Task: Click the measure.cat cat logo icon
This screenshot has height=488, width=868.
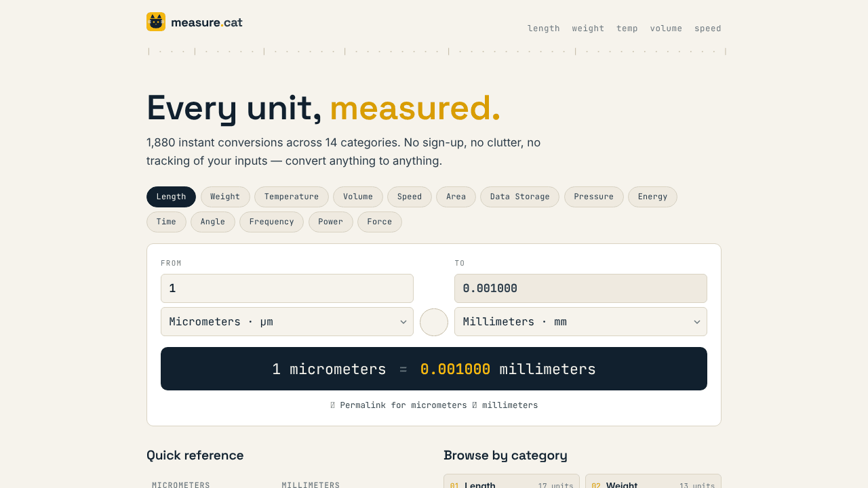Action: [156, 22]
